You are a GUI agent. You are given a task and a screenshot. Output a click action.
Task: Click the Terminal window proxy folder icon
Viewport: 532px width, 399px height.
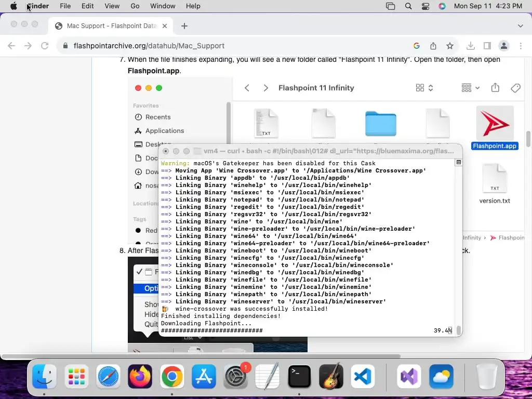[x=197, y=151]
